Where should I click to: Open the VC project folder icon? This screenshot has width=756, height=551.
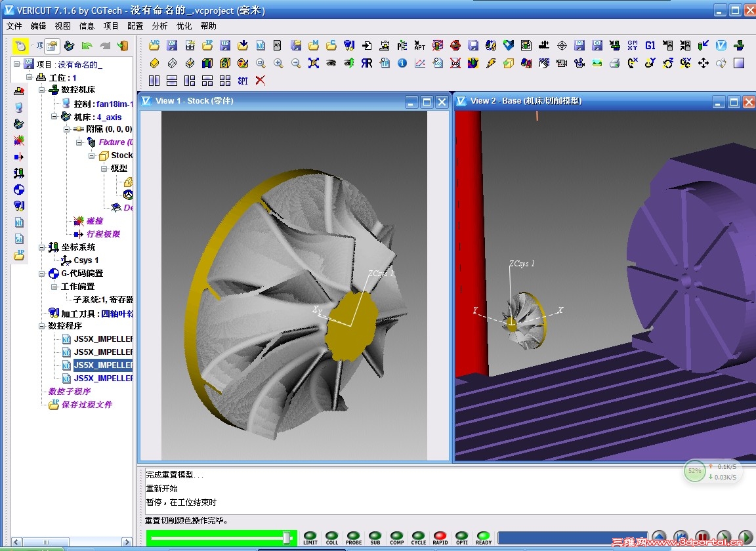[x=154, y=45]
